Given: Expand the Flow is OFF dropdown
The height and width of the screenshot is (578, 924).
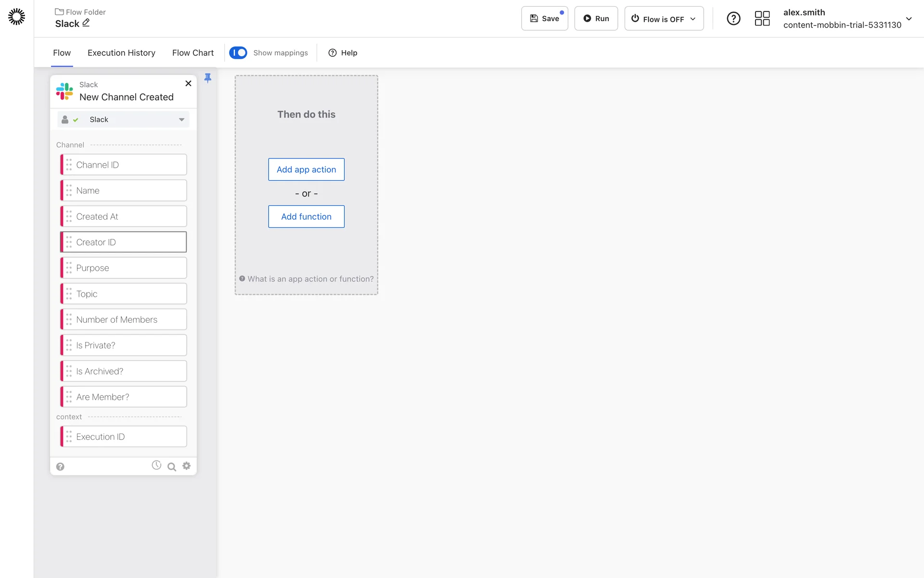Looking at the screenshot, I should 664,19.
